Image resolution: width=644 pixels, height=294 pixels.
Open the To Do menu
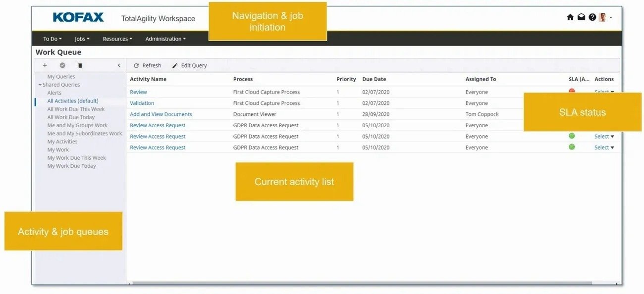52,39
